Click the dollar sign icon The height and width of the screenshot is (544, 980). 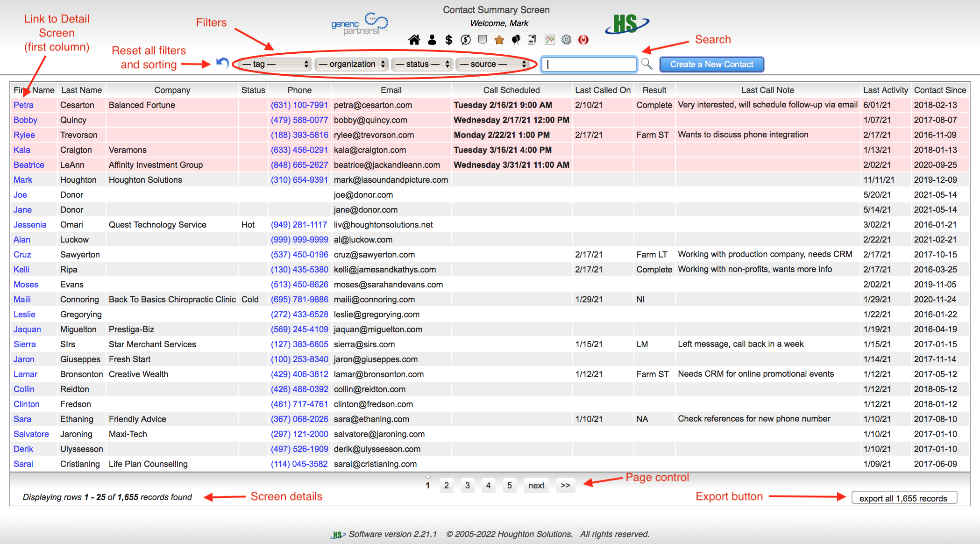pyautogui.click(x=448, y=40)
